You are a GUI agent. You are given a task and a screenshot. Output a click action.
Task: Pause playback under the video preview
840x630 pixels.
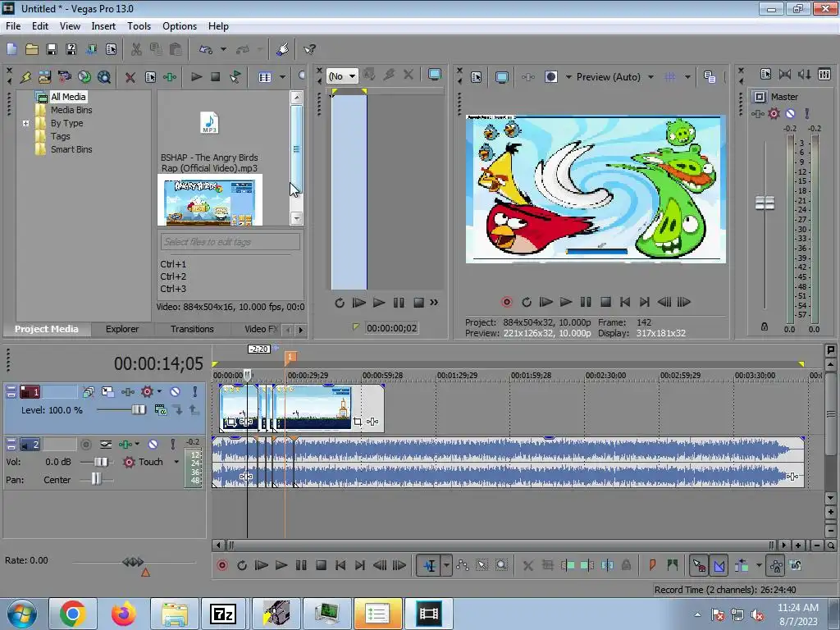[586, 302]
